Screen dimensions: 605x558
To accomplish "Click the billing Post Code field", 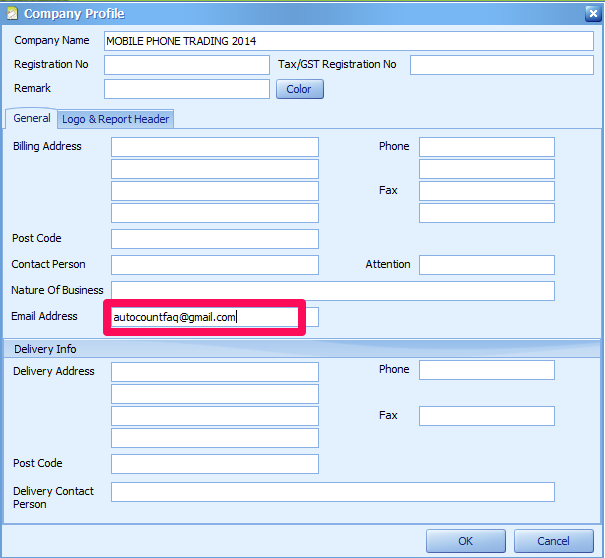I will (215, 239).
